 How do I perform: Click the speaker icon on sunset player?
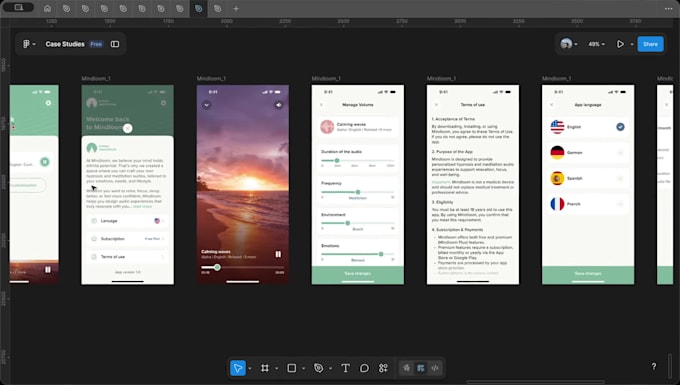click(x=278, y=105)
